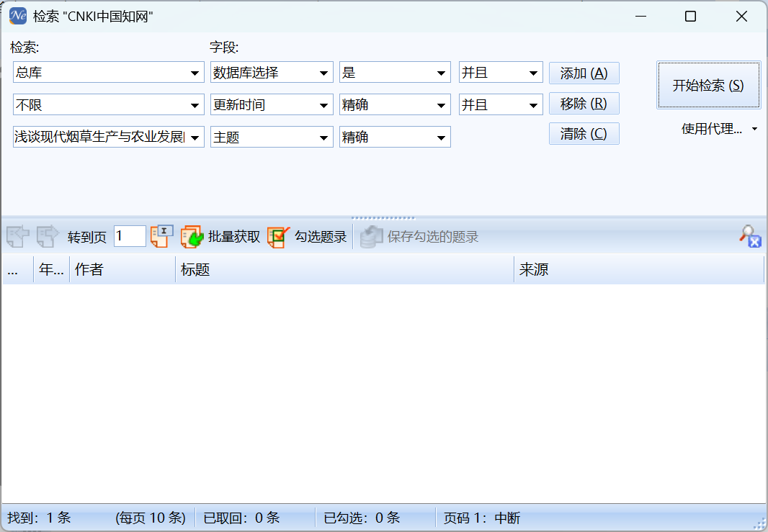The width and height of the screenshot is (768, 532).
Task: Click the batch fetch 批量获取 icon
Action: coord(192,236)
